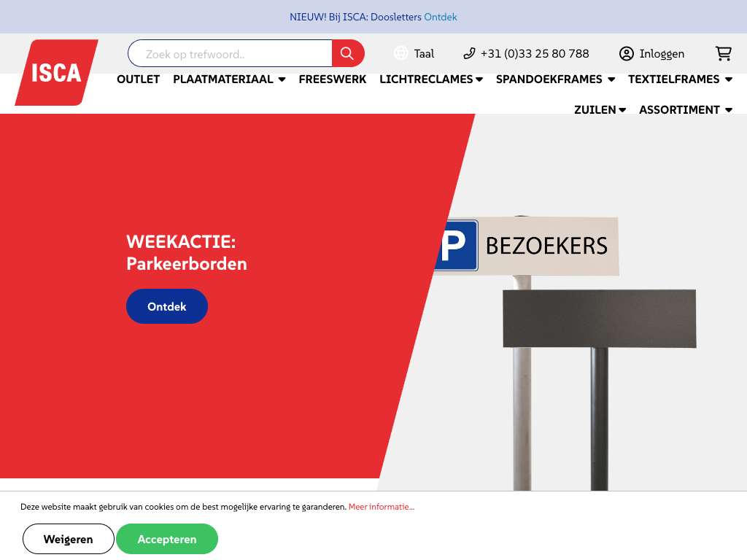
Task: Accept cookies with the Accepteren button
Action: [x=167, y=539]
